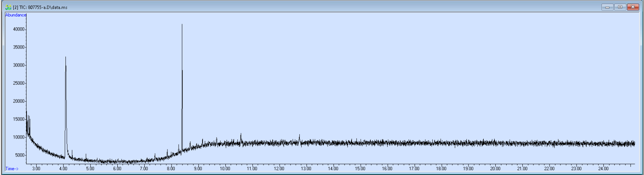Click the 9.00 time axis label
This screenshot has width=644, height=175.
click(198, 169)
